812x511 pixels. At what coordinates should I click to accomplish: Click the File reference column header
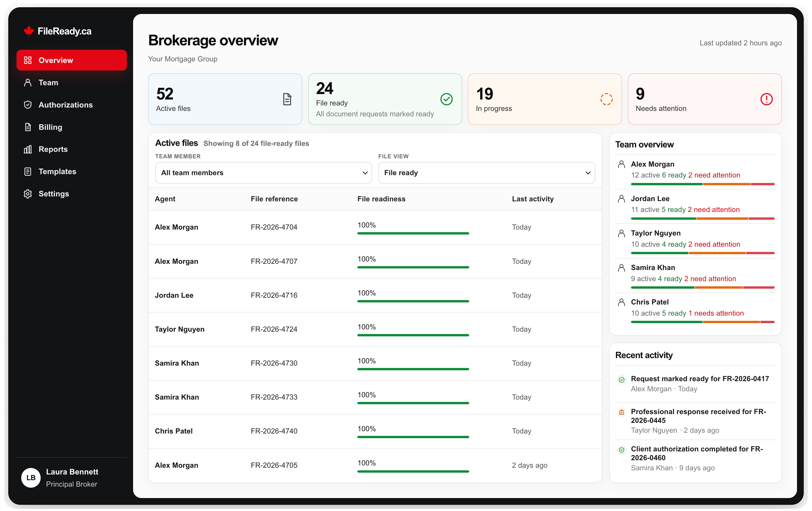click(x=274, y=199)
